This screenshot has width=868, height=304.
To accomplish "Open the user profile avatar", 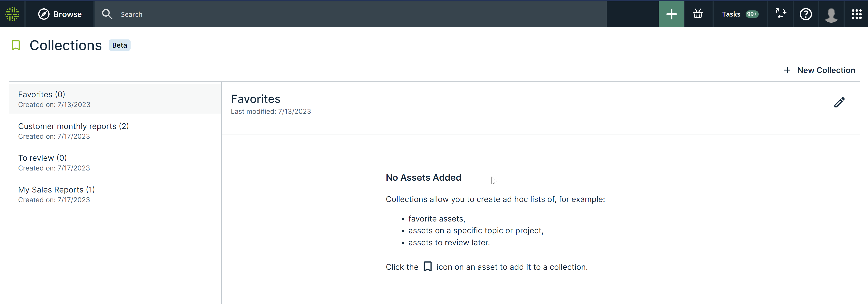I will click(x=831, y=15).
